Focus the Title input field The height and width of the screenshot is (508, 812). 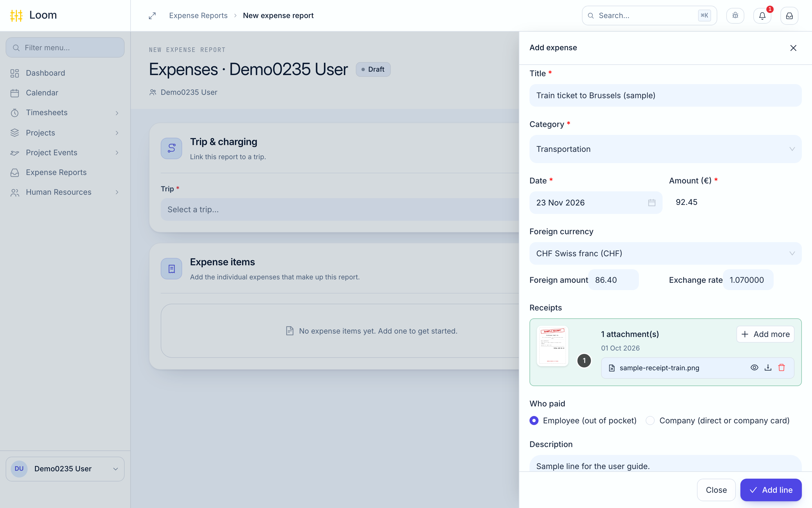coord(665,95)
